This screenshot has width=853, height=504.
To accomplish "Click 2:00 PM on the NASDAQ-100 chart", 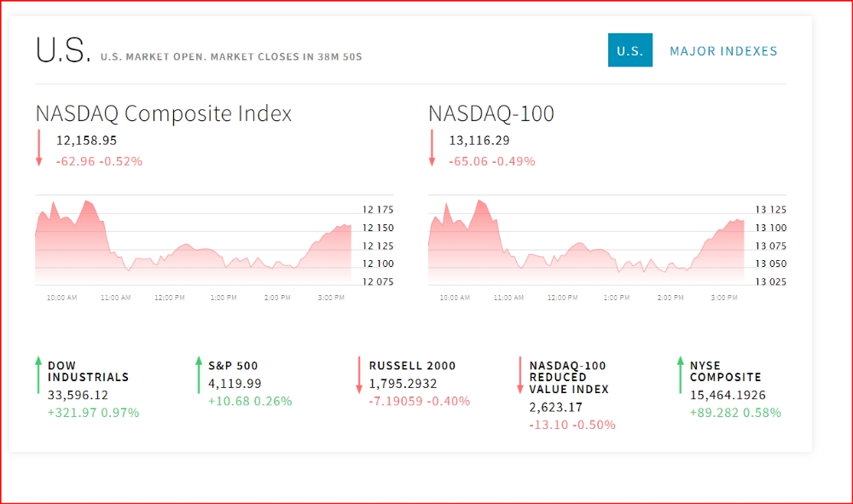I will coord(670,298).
